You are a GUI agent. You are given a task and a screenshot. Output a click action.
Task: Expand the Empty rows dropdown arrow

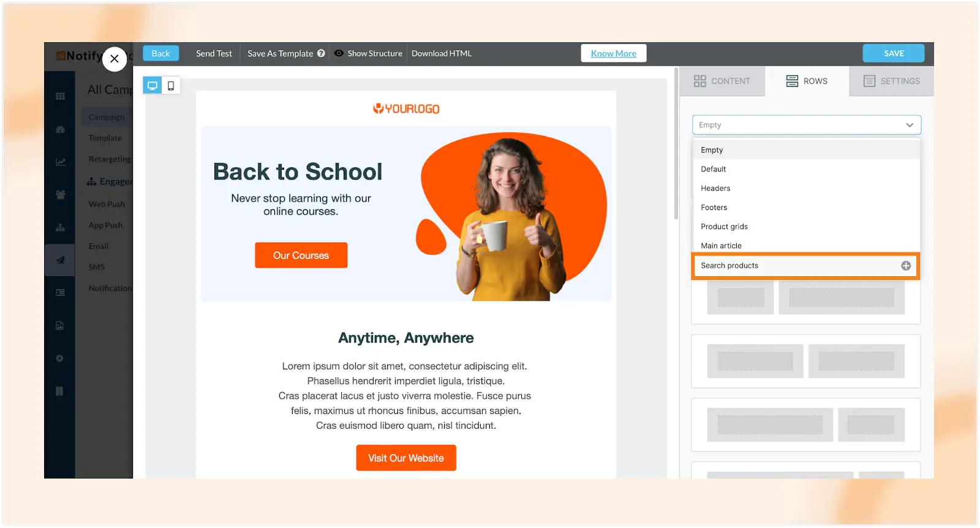point(910,125)
